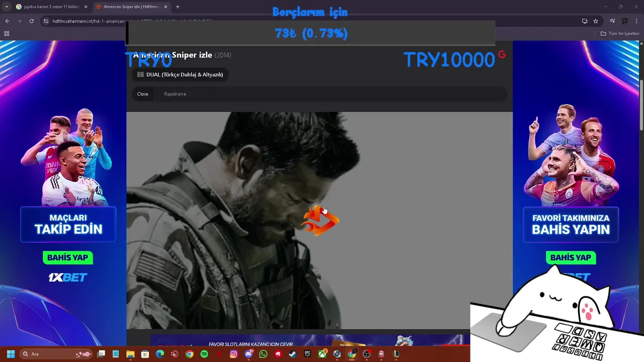This screenshot has height=362, width=644.
Task: Open Microsoft Store from the taskbar
Action: point(145,354)
